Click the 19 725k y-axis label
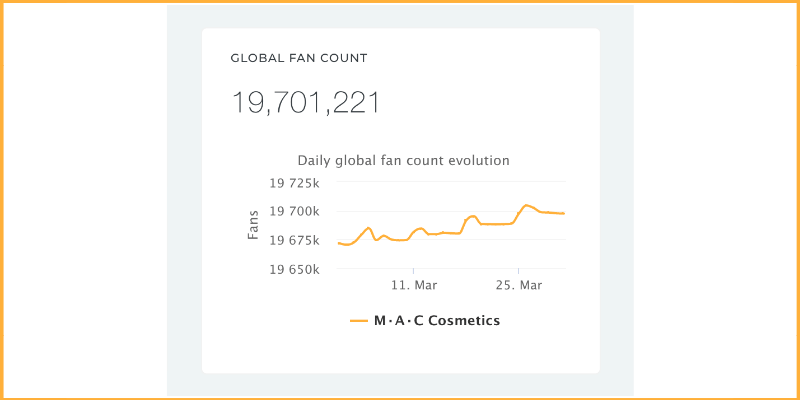 (x=294, y=183)
